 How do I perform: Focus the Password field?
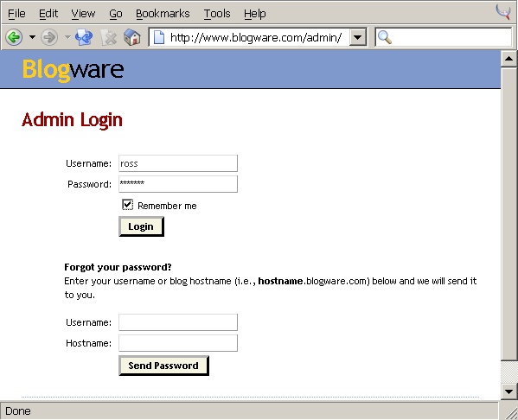click(178, 184)
